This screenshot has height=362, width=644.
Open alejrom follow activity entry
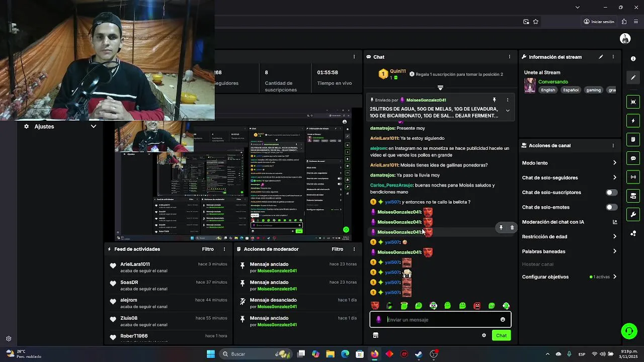click(168, 303)
